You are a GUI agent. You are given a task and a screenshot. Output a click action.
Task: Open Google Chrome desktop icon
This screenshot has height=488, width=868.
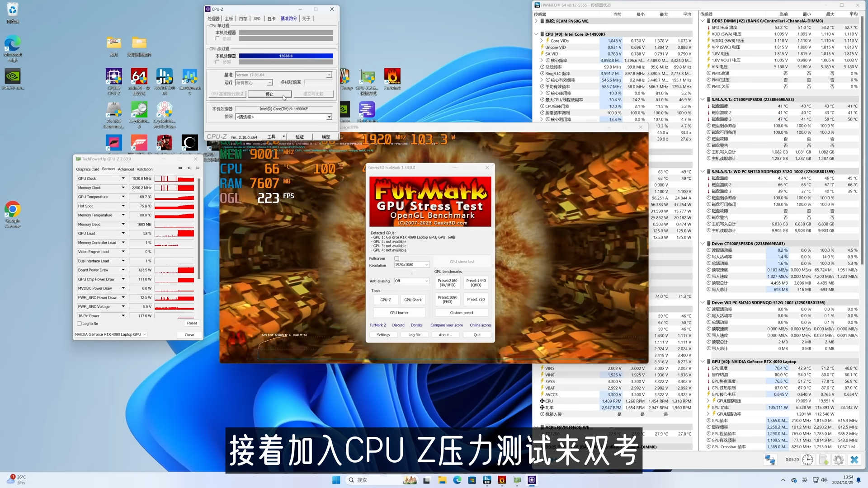(13, 215)
